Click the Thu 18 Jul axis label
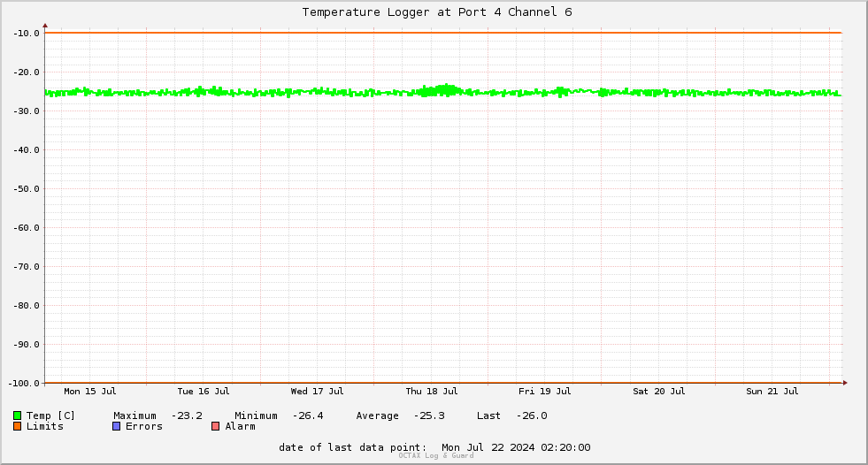 click(x=431, y=392)
